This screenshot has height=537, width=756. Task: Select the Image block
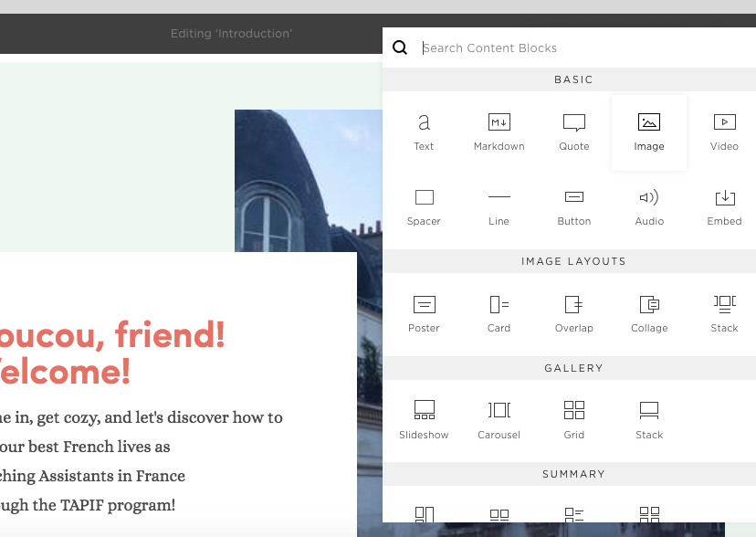click(649, 132)
